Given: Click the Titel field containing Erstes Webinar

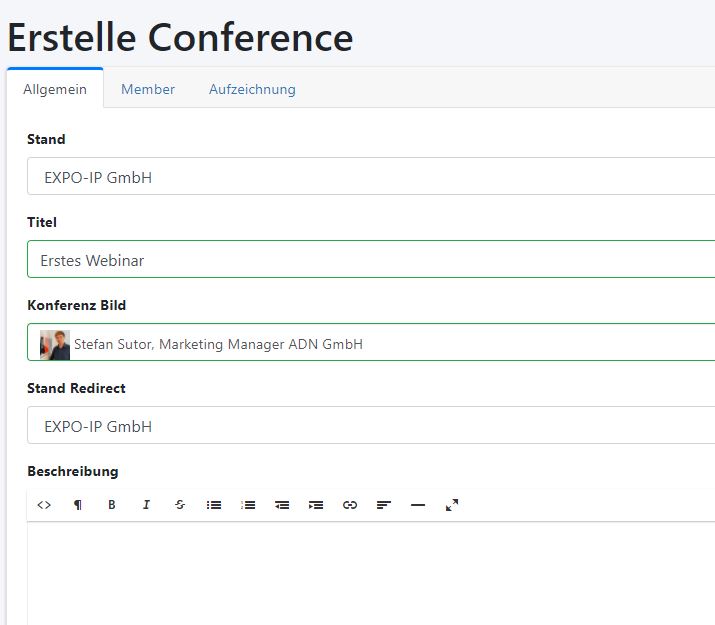Looking at the screenshot, I should [x=370, y=260].
